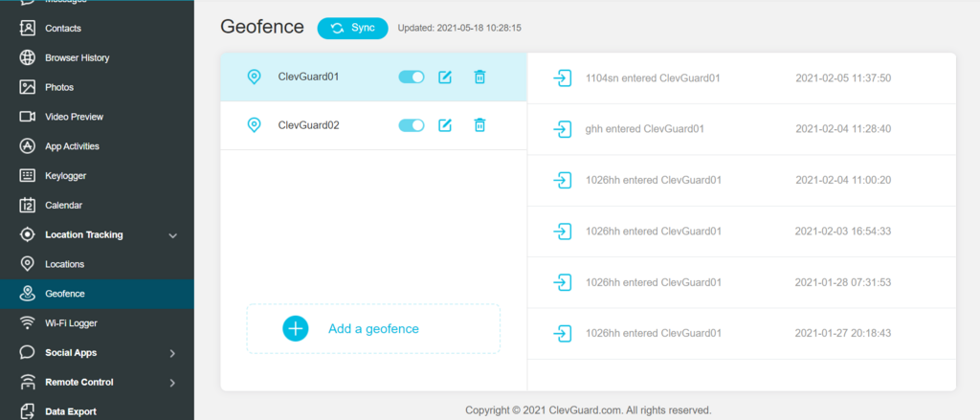Click the Video Preview camera icon
Screen dimensions: 980x420
pos(28,117)
